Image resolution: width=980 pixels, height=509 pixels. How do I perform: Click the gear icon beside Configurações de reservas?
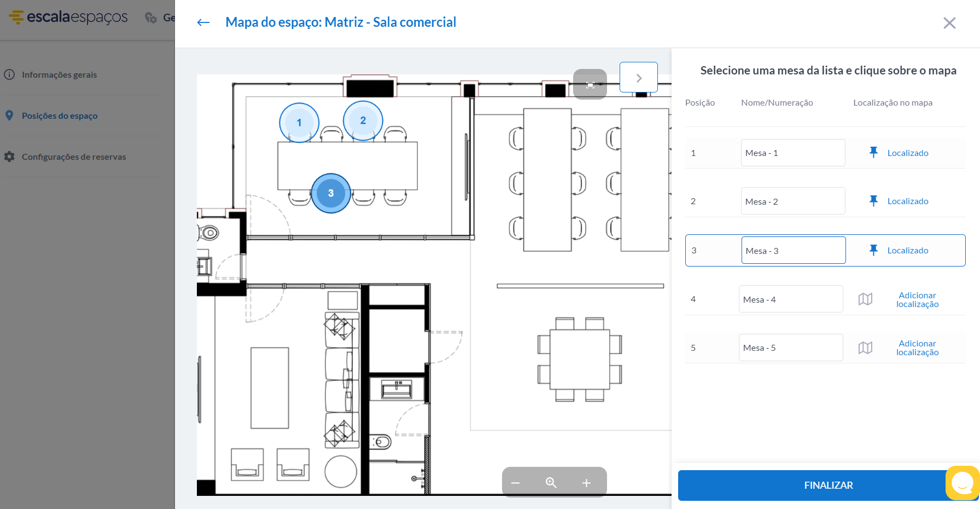pos(9,157)
